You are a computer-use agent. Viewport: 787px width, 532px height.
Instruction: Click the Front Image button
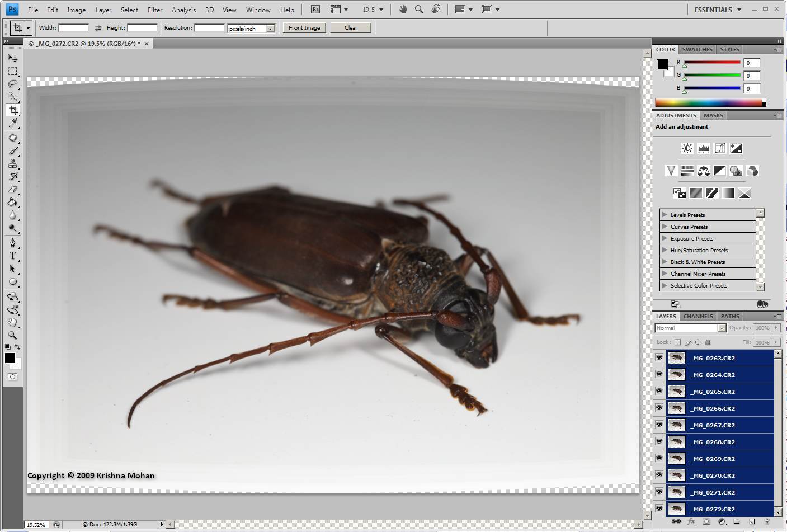[x=304, y=27]
